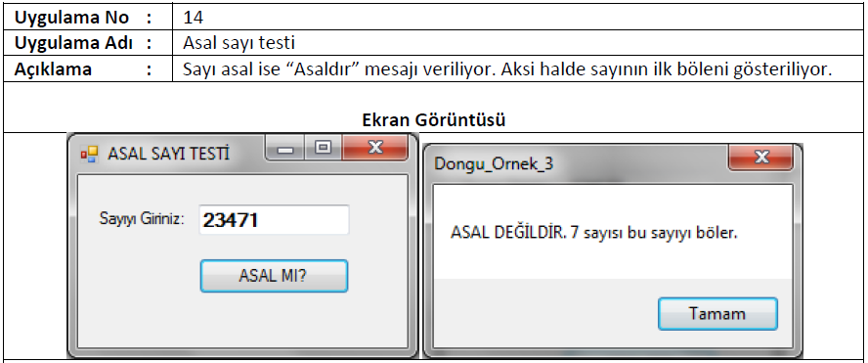Image resolution: width=868 pixels, height=363 pixels.
Task: Click the form icon in ASAL SAYI TESTİ title bar
Action: (89, 154)
